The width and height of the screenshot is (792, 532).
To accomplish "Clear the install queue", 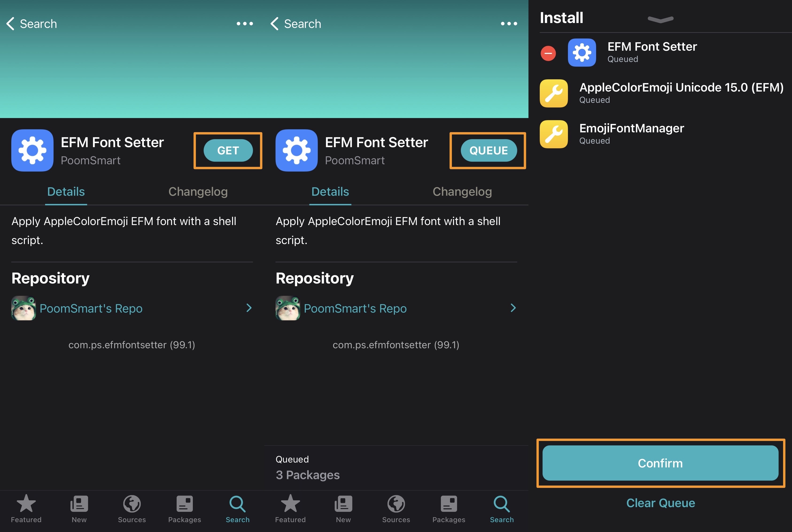I will tap(660, 503).
